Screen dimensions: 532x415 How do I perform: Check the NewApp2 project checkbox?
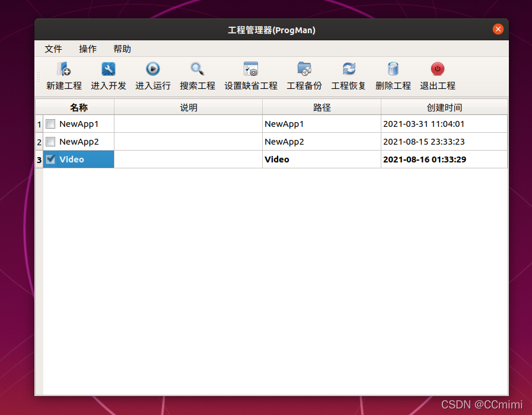tap(50, 141)
